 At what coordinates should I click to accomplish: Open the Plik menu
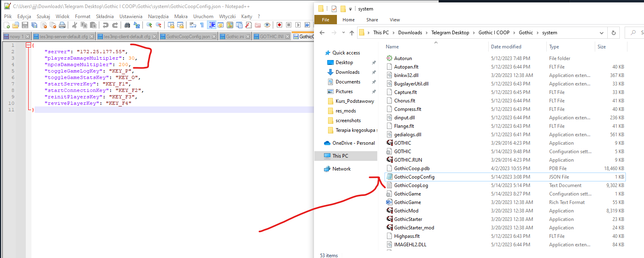[x=8, y=17]
